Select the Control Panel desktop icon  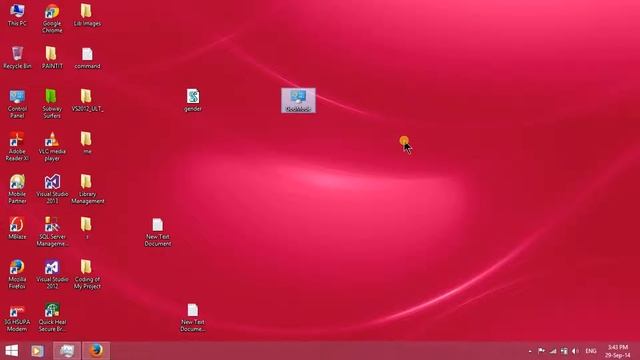(17, 104)
